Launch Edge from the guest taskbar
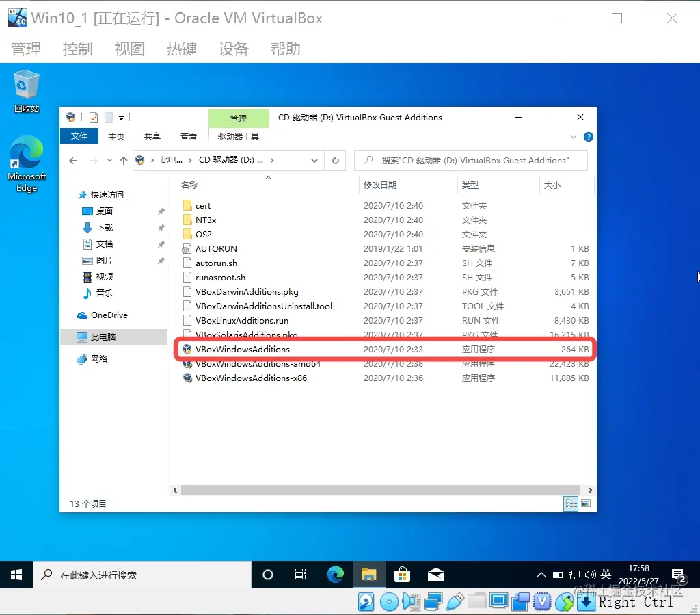The height and width of the screenshot is (615, 700). [x=335, y=575]
